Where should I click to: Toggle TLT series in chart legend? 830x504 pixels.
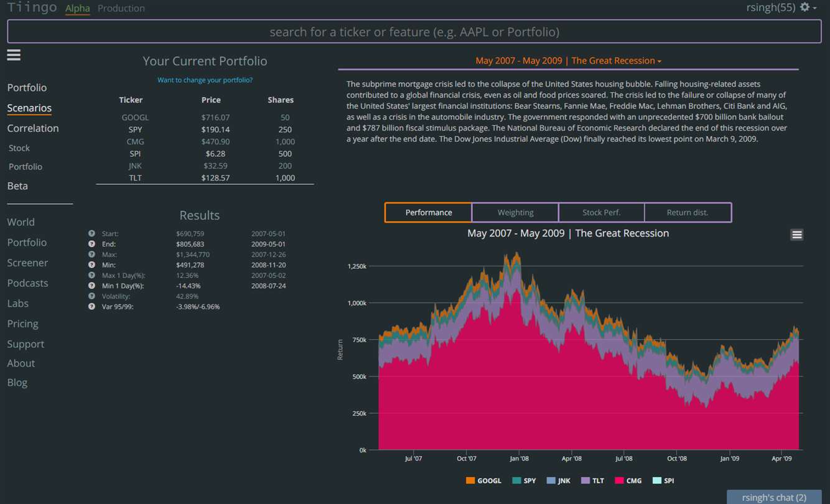[592, 480]
